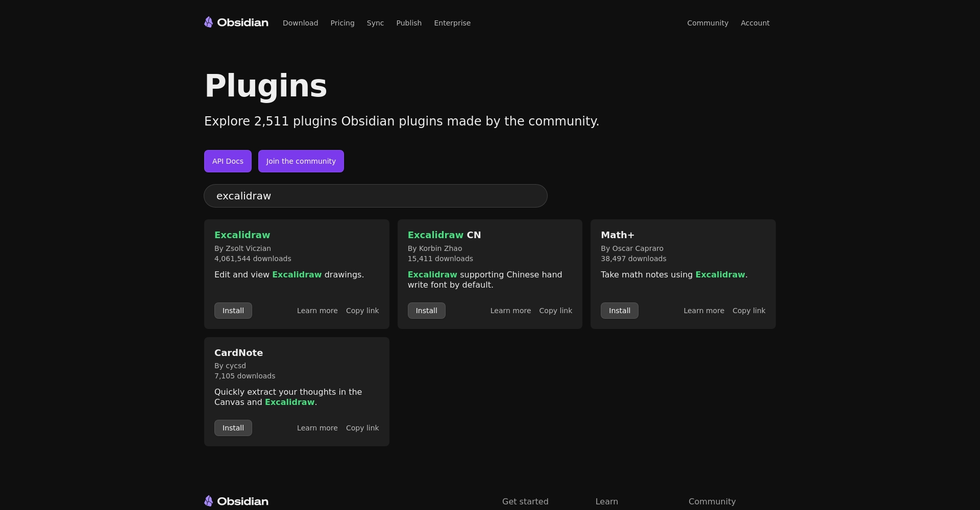Image resolution: width=980 pixels, height=510 pixels.
Task: Click the Excalidraw CN plugin title
Action: coord(444,235)
